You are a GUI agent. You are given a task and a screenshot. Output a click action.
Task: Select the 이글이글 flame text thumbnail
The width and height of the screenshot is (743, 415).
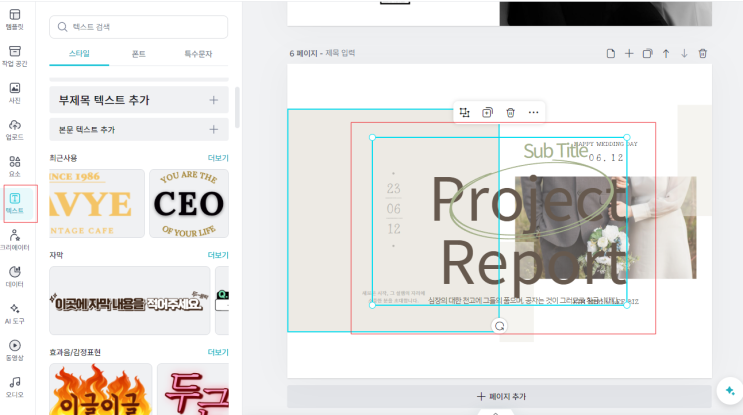[x=100, y=389]
